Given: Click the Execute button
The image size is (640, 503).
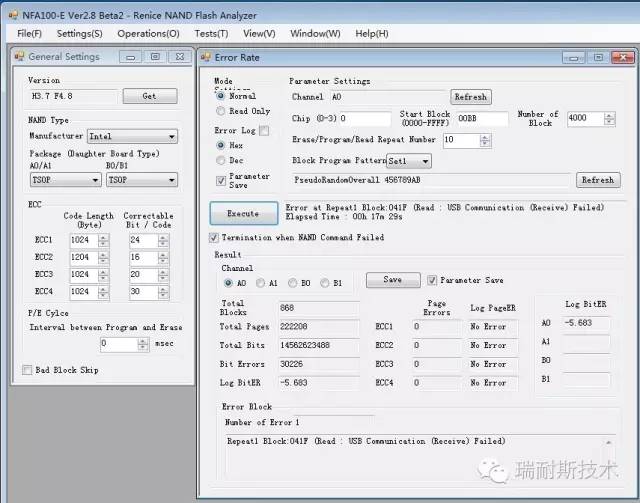Looking at the screenshot, I should (x=244, y=213).
